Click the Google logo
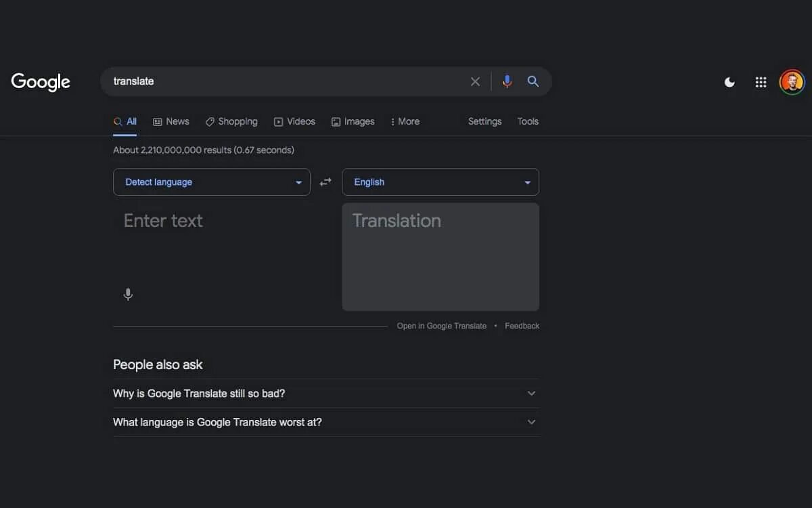Image resolution: width=812 pixels, height=508 pixels. pos(41,82)
